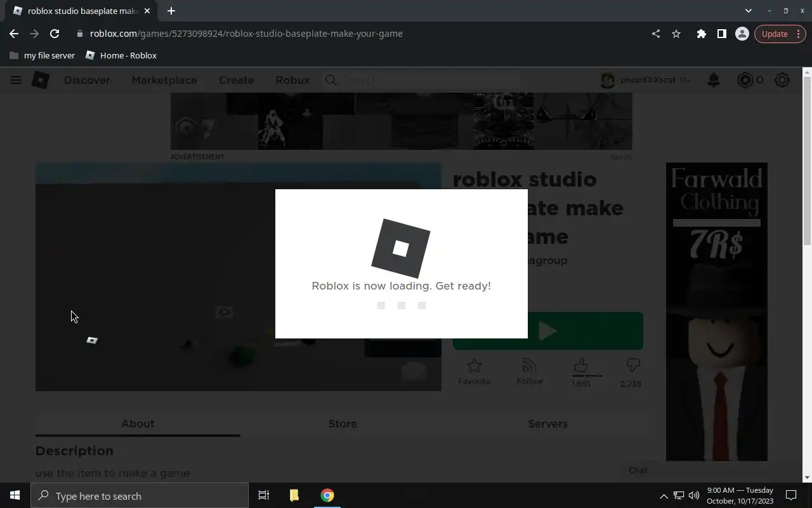Open the settings gear in Roblox navbar

[782, 80]
